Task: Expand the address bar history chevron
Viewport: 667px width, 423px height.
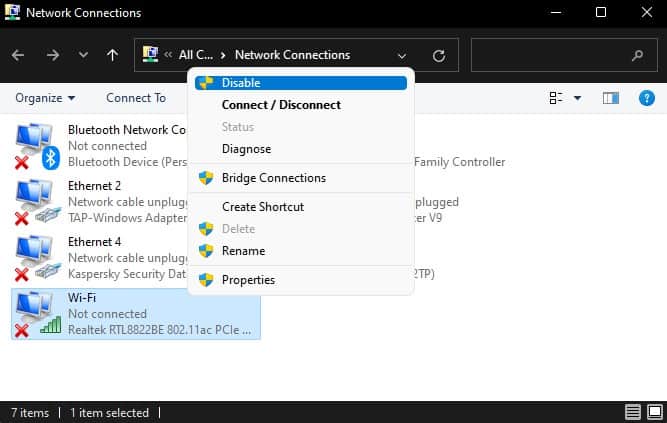Action: [401, 56]
